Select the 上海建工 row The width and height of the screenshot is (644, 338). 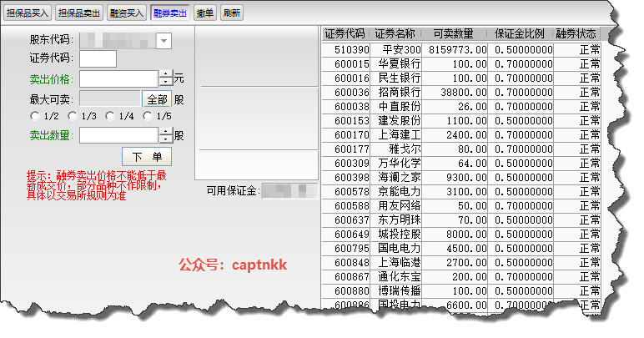click(461, 134)
